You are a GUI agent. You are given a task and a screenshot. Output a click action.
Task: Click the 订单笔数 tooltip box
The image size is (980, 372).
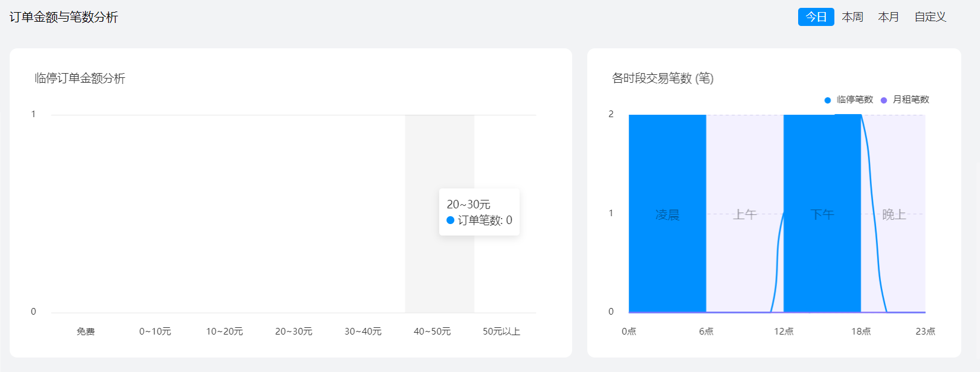click(x=479, y=213)
